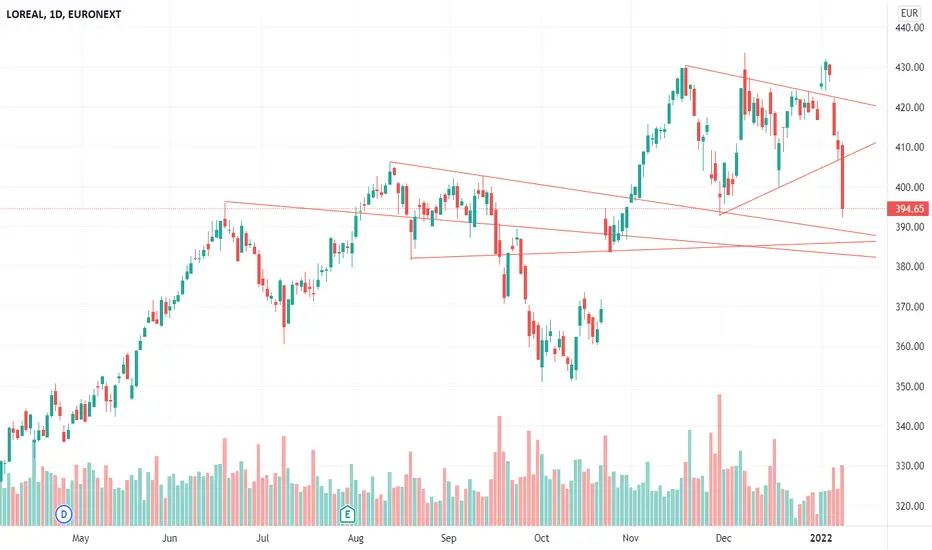The height and width of the screenshot is (550, 932).
Task: Open the EUR currency selector
Action: point(909,13)
